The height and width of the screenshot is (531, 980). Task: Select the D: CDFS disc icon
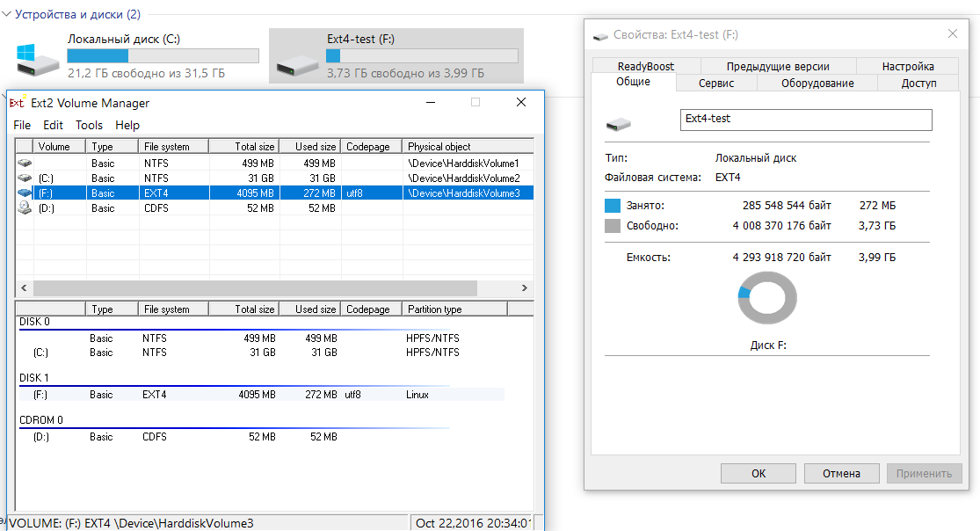click(x=24, y=208)
